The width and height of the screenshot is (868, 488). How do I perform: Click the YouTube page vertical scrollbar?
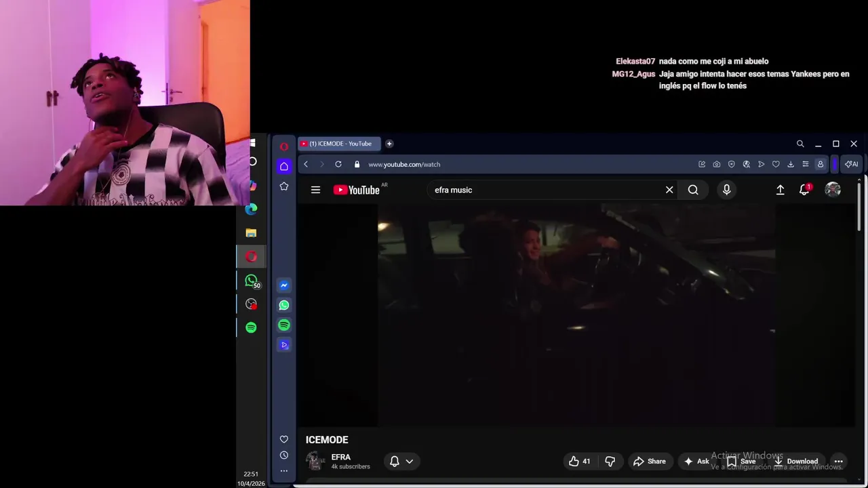(x=859, y=207)
